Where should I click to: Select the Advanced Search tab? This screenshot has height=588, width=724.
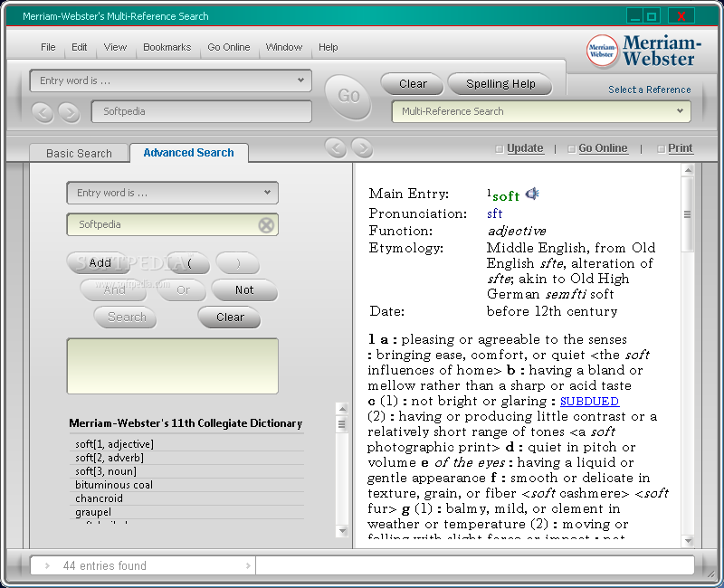click(x=188, y=153)
